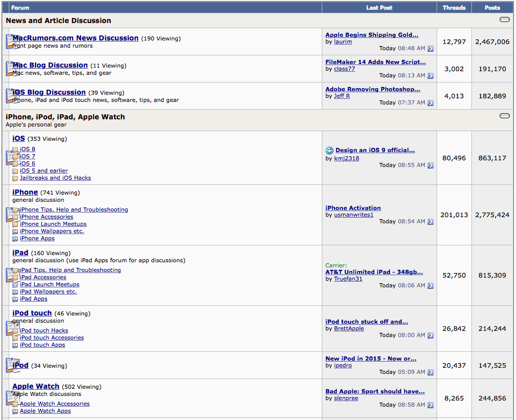Open the iOS 6 subforum
This screenshot has width=516, height=420.
[x=27, y=163]
